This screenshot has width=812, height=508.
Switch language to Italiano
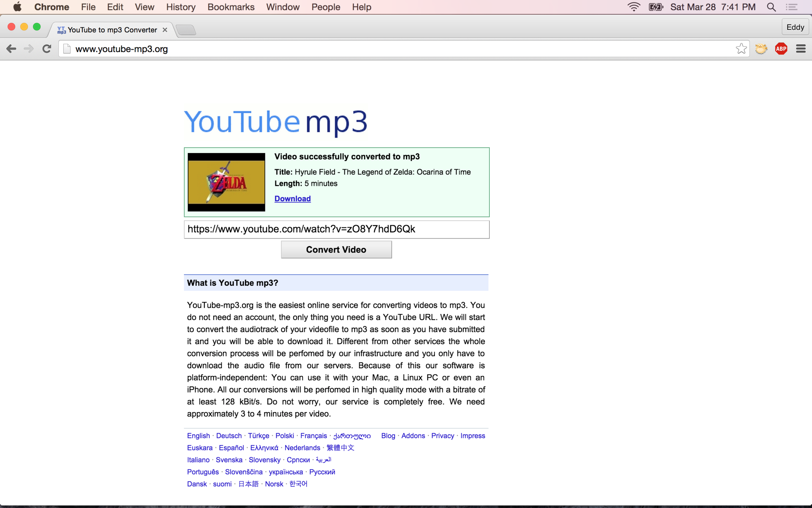198,460
